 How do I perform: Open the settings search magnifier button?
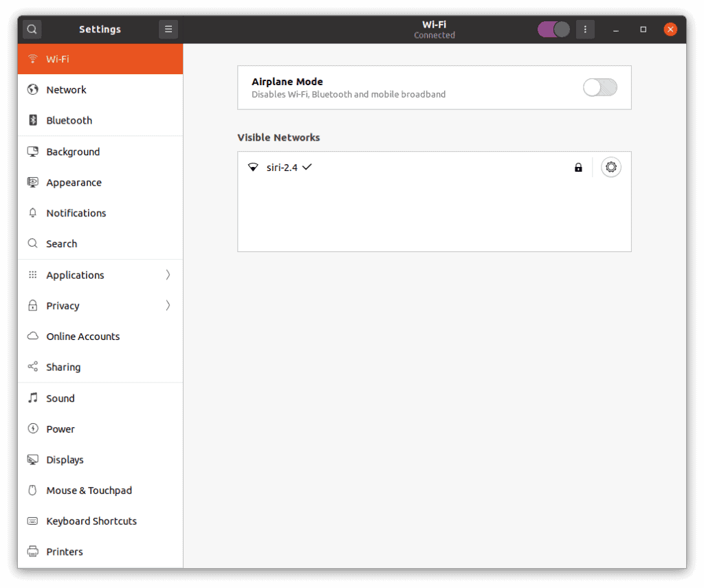pyautogui.click(x=32, y=29)
